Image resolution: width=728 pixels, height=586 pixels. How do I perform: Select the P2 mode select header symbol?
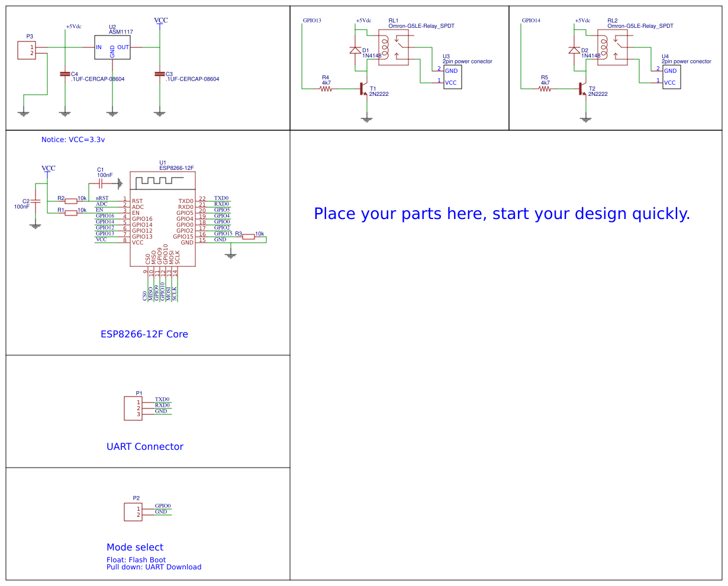coord(133,512)
